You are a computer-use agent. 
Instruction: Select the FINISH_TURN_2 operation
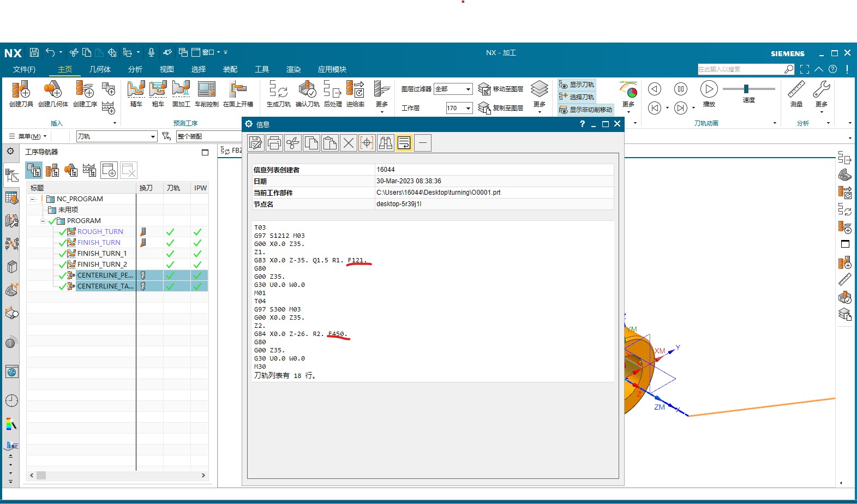click(x=102, y=265)
